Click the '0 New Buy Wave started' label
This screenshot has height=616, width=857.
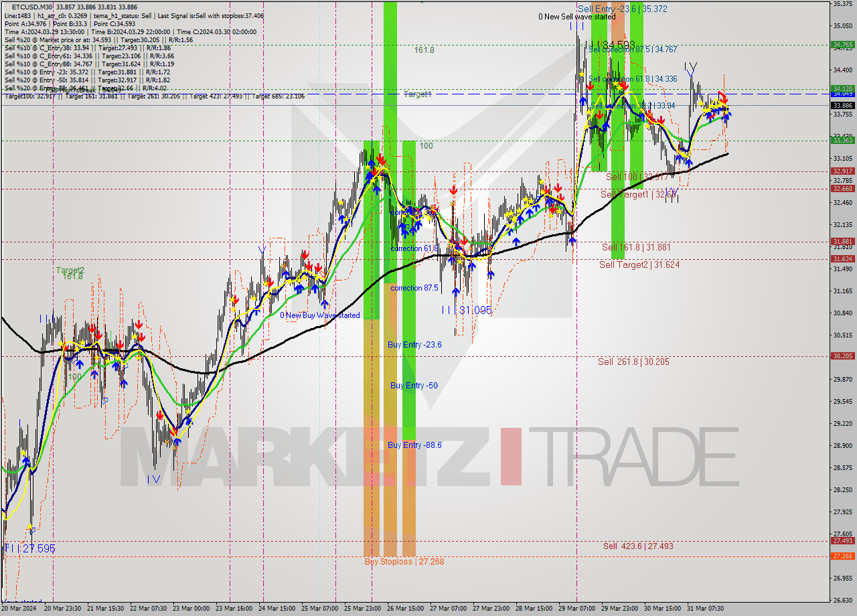[320, 315]
